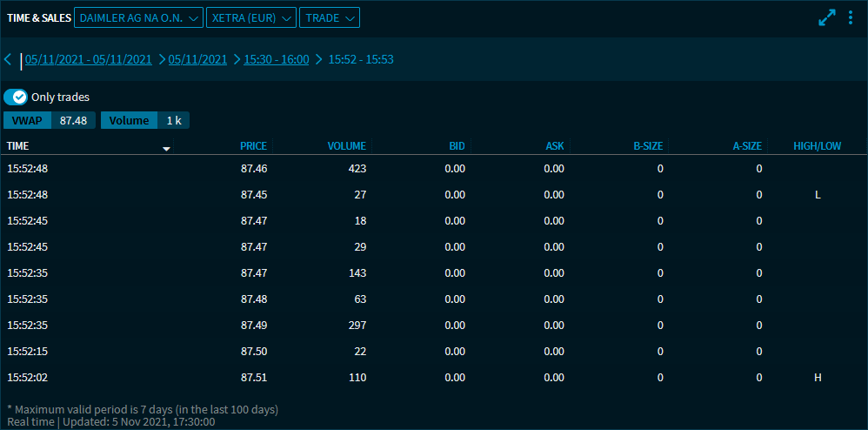Select the 15:52 - 15:53 breadcrumb
The image size is (868, 430).
(x=361, y=60)
